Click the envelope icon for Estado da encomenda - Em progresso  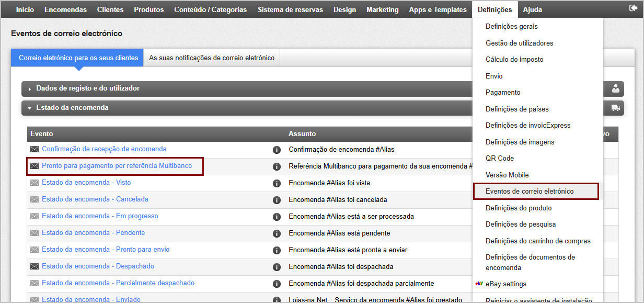[34, 216]
